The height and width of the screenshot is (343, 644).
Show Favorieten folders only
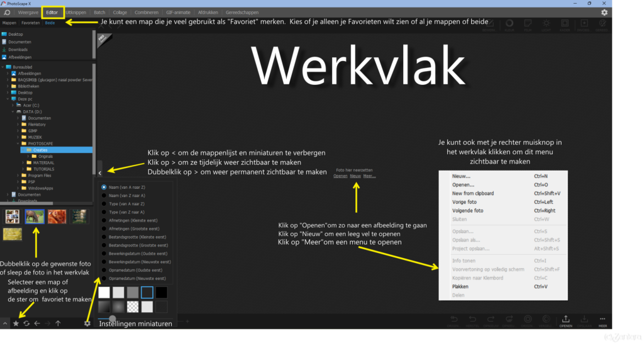pyautogui.click(x=30, y=23)
